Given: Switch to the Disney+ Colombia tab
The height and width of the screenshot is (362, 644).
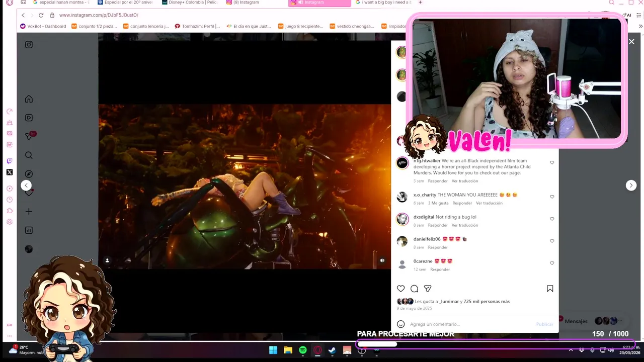Looking at the screenshot, I should (190, 3).
